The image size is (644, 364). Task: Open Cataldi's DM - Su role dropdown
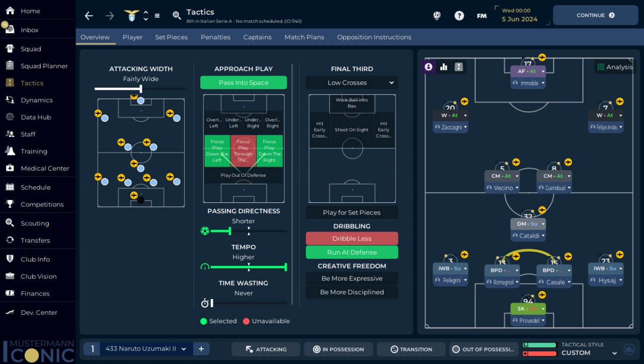point(528,224)
